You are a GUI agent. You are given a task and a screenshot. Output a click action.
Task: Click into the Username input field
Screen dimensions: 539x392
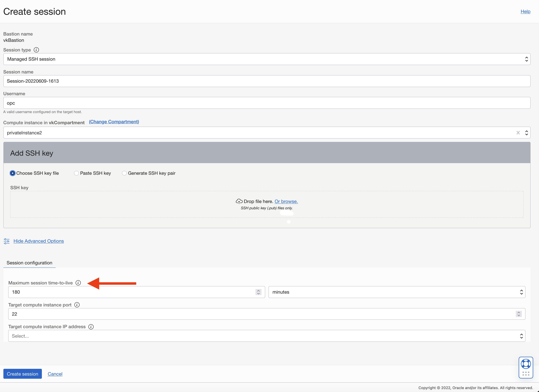click(x=267, y=103)
